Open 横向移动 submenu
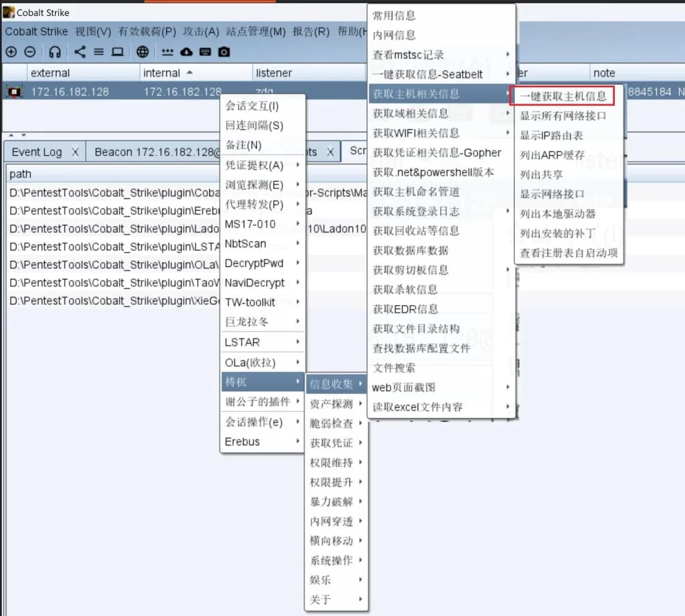The height and width of the screenshot is (616, 685). tap(336, 540)
